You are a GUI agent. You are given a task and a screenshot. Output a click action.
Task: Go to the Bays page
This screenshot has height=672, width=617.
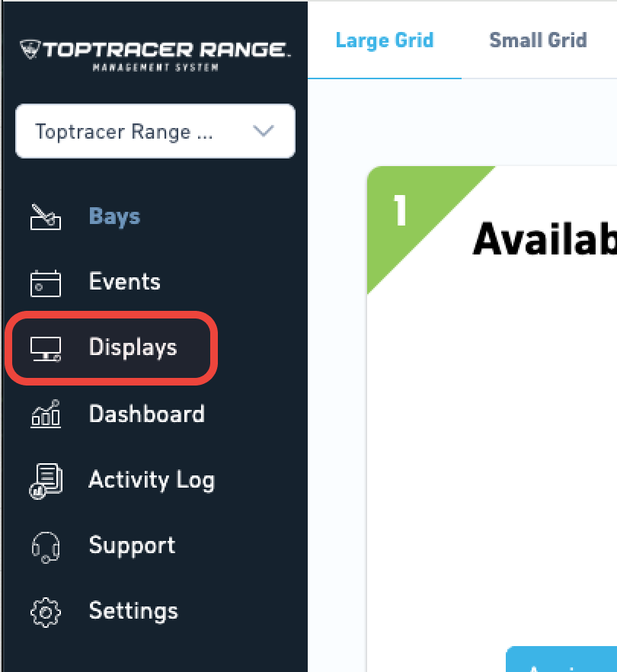click(x=114, y=216)
